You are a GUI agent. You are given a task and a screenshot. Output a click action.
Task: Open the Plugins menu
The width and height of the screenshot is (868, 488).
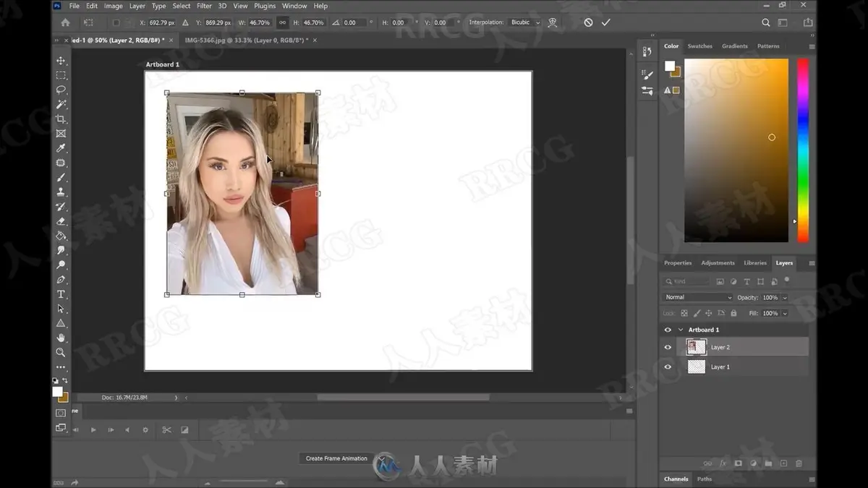(x=265, y=6)
